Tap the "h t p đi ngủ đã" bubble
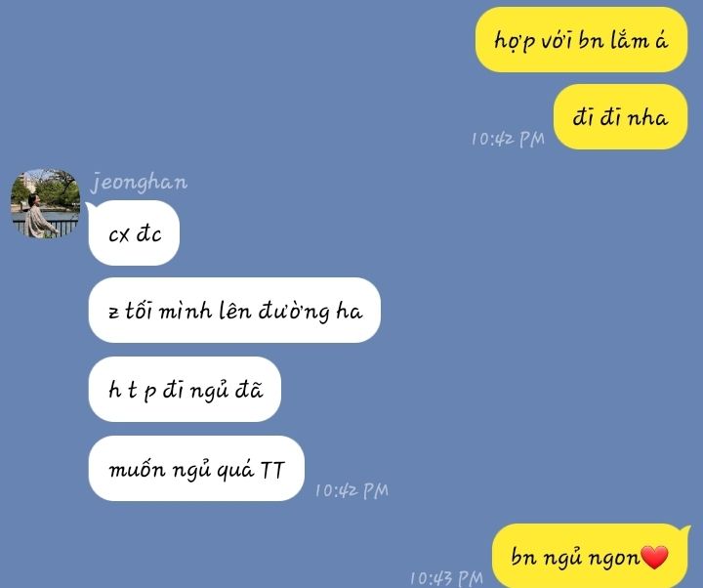The width and height of the screenshot is (703, 588). [185, 390]
